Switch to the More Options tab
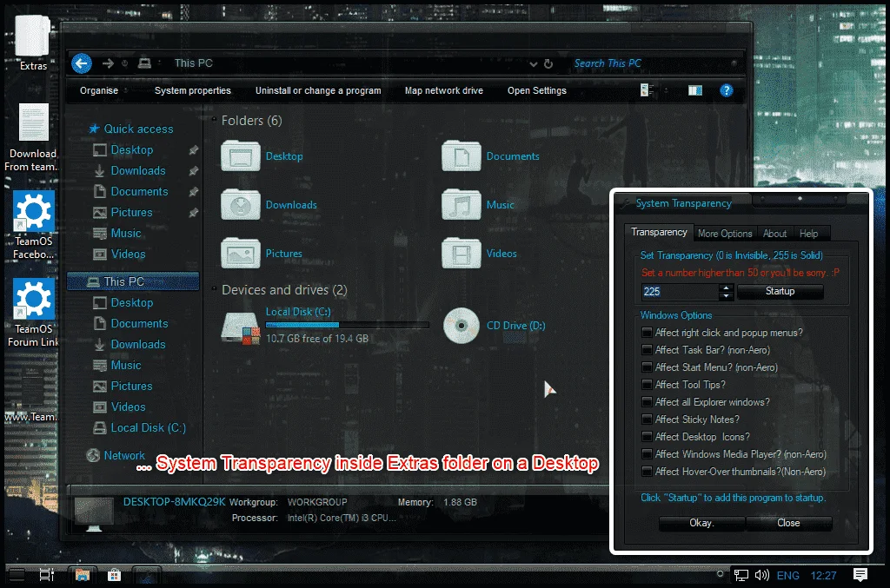This screenshot has width=890, height=588. coord(725,234)
